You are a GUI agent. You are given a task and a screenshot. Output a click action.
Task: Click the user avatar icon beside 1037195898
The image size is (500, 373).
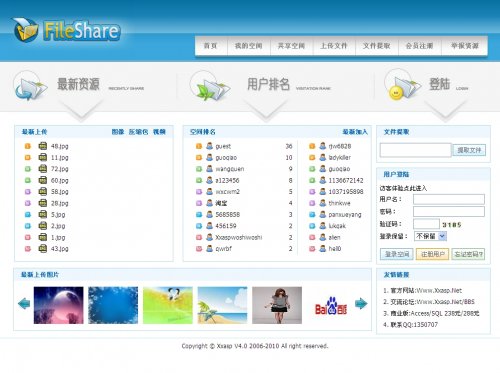(323, 191)
